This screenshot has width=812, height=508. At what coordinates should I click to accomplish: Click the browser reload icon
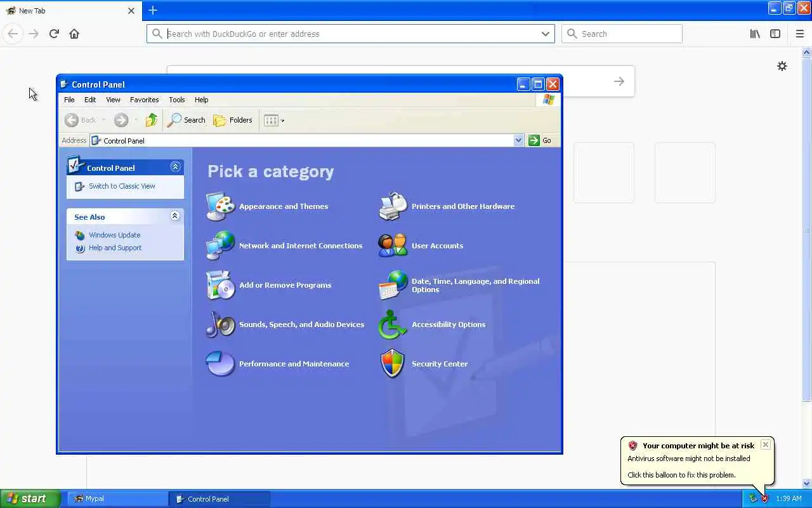(x=54, y=34)
